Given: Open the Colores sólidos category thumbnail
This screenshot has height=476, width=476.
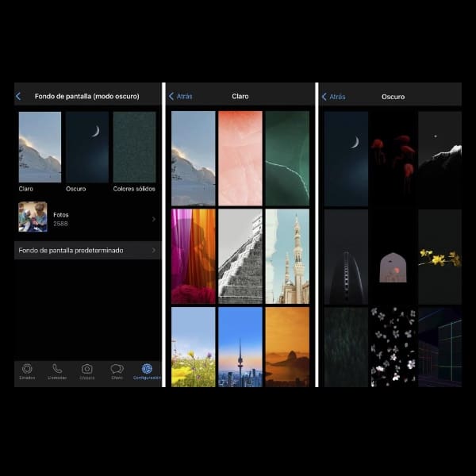Looking at the screenshot, I should (135, 147).
